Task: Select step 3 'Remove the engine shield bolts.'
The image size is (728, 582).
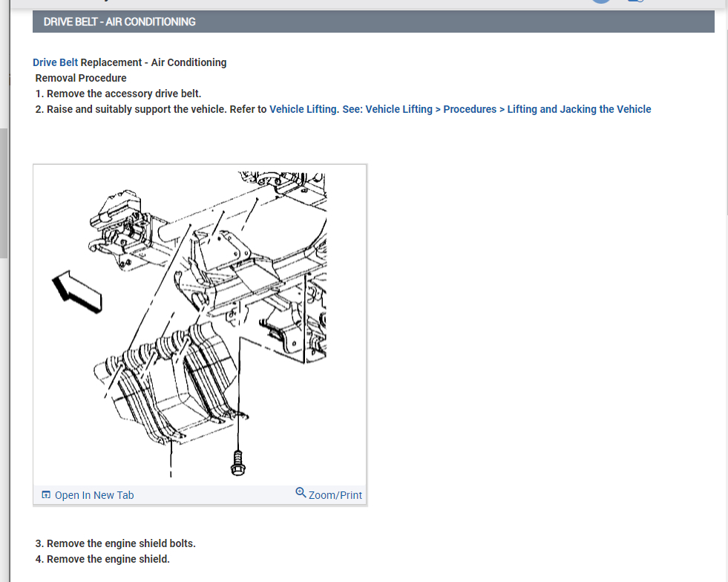Action: 116,543
